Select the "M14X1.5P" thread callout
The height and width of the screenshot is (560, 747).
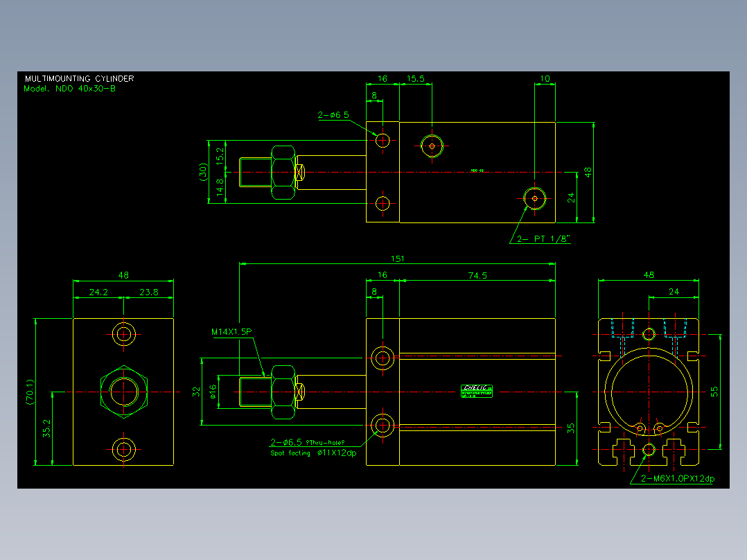231,332
